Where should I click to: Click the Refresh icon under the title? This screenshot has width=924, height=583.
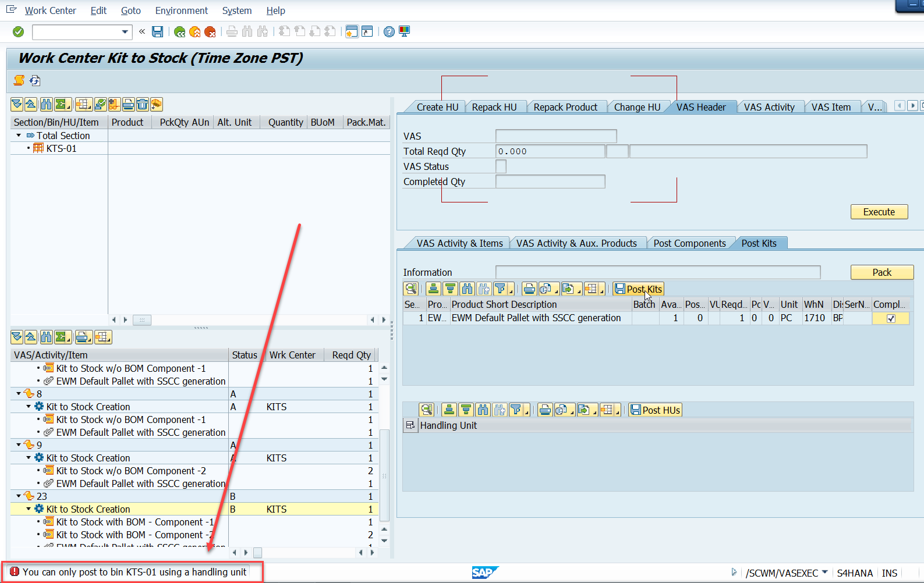coord(35,81)
